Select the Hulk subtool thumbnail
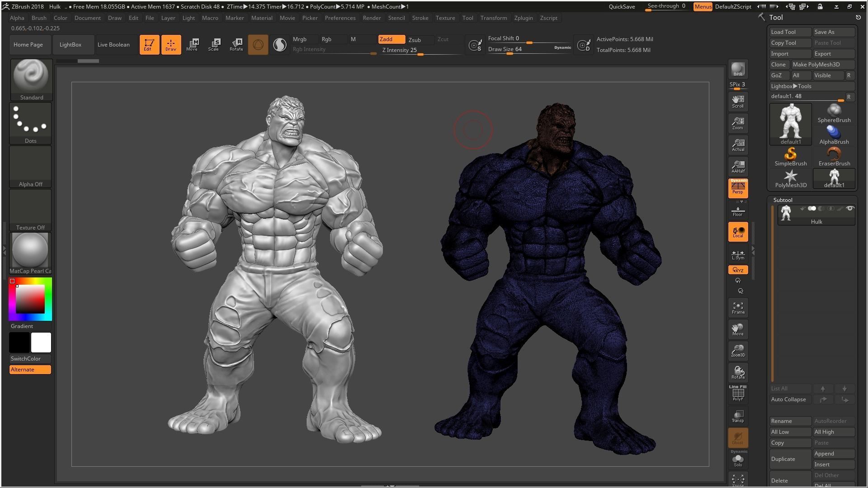 786,213
